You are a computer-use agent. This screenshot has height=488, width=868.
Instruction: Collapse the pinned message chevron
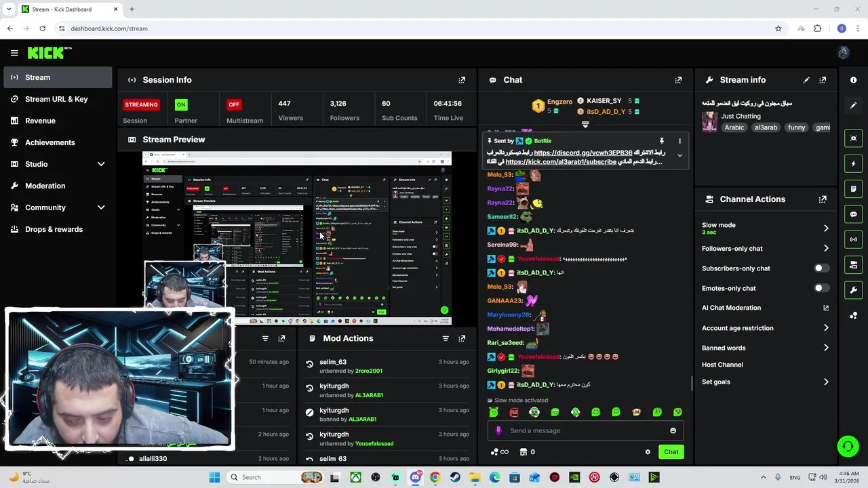pyautogui.click(x=679, y=155)
